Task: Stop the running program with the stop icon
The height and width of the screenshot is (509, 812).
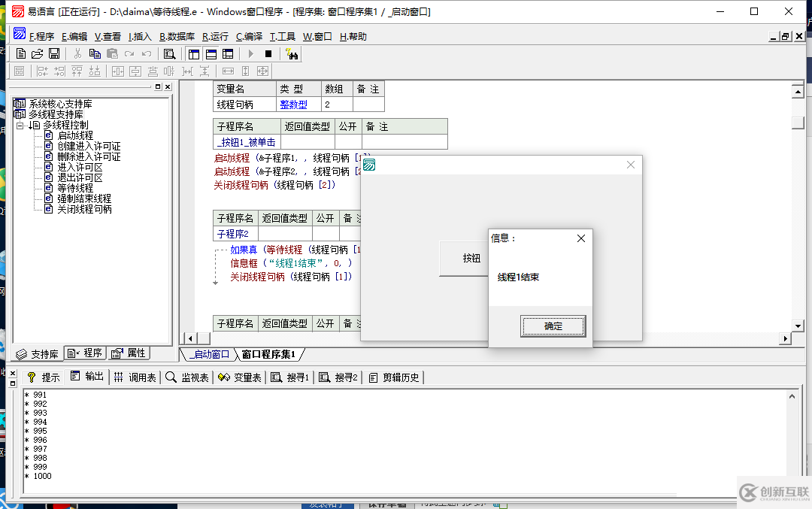Action: coord(268,53)
